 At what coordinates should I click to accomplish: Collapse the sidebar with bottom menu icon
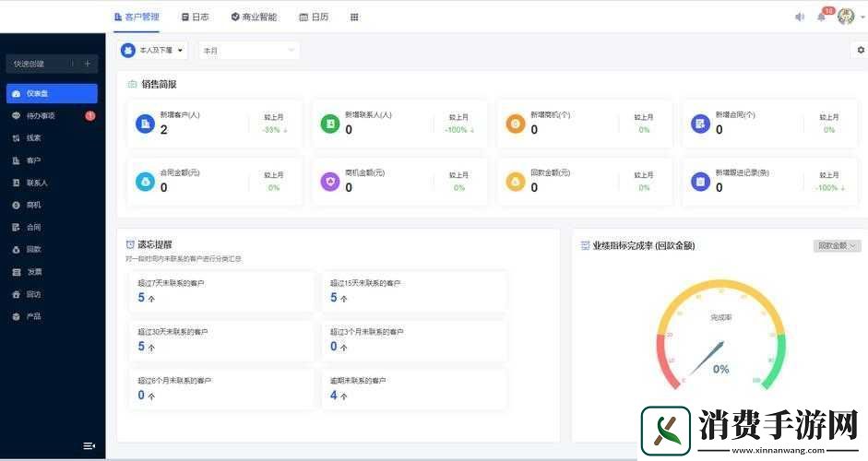tap(89, 445)
